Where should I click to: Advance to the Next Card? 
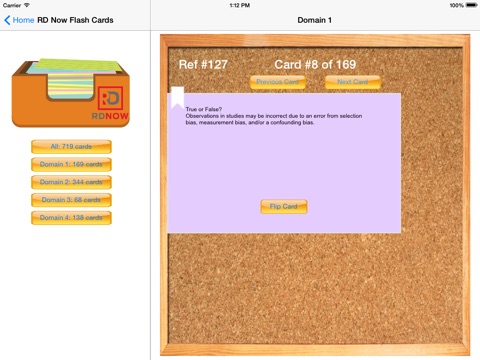pyautogui.click(x=353, y=82)
